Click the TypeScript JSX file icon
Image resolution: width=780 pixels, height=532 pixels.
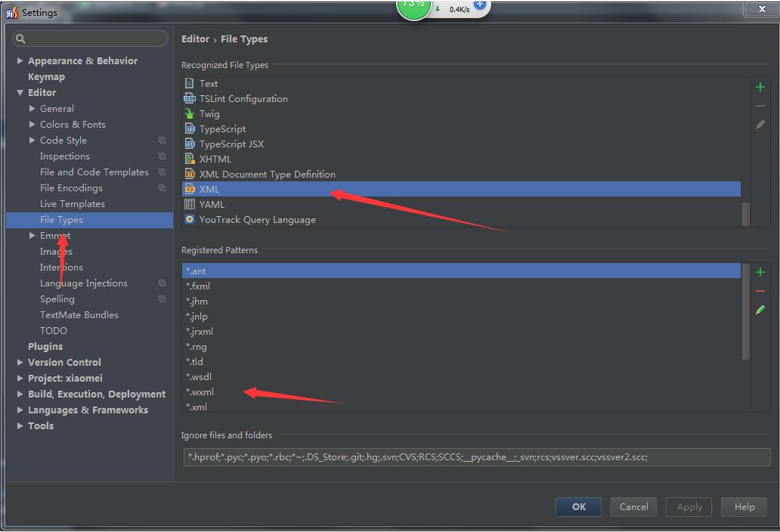(x=190, y=144)
